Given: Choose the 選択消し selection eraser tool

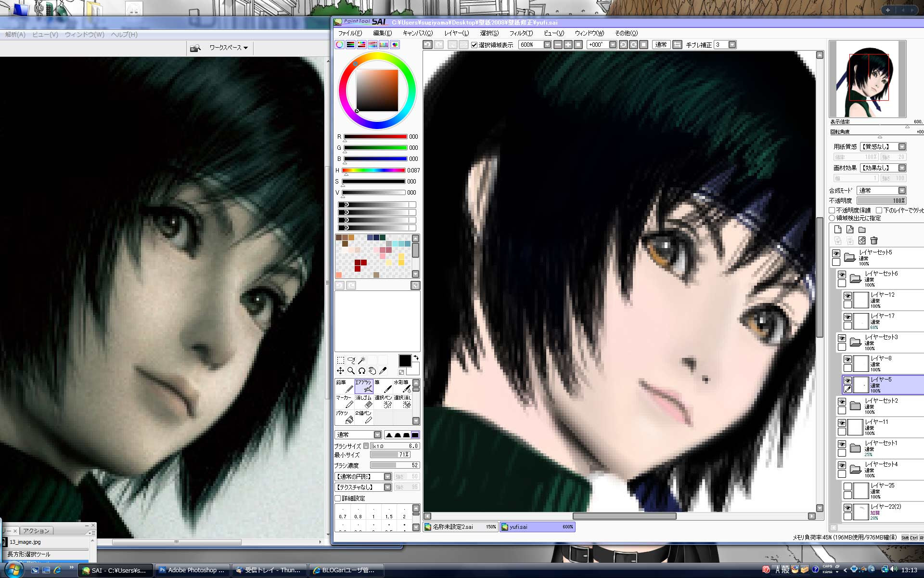Looking at the screenshot, I should tap(402, 402).
